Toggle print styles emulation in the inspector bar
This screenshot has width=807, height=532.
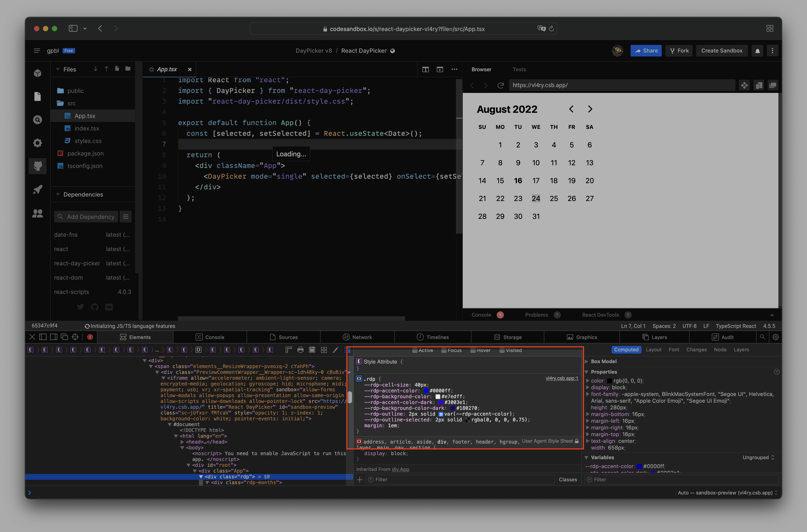tap(300, 350)
